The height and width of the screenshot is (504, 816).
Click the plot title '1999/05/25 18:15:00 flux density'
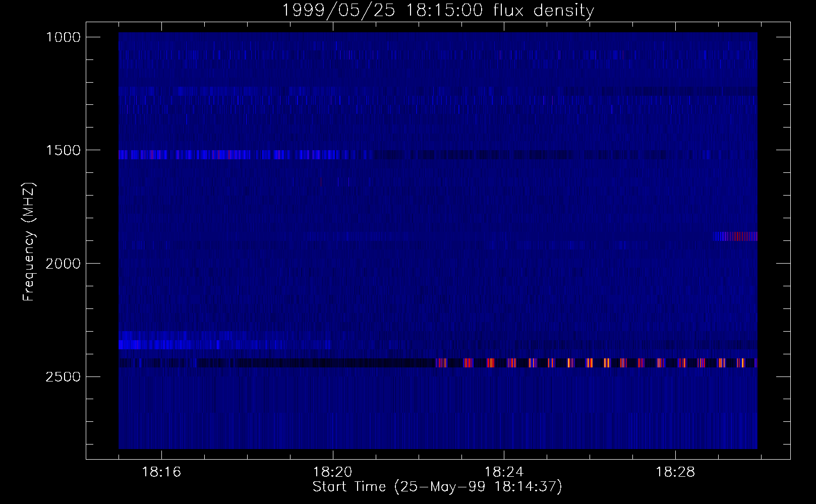[437, 10]
